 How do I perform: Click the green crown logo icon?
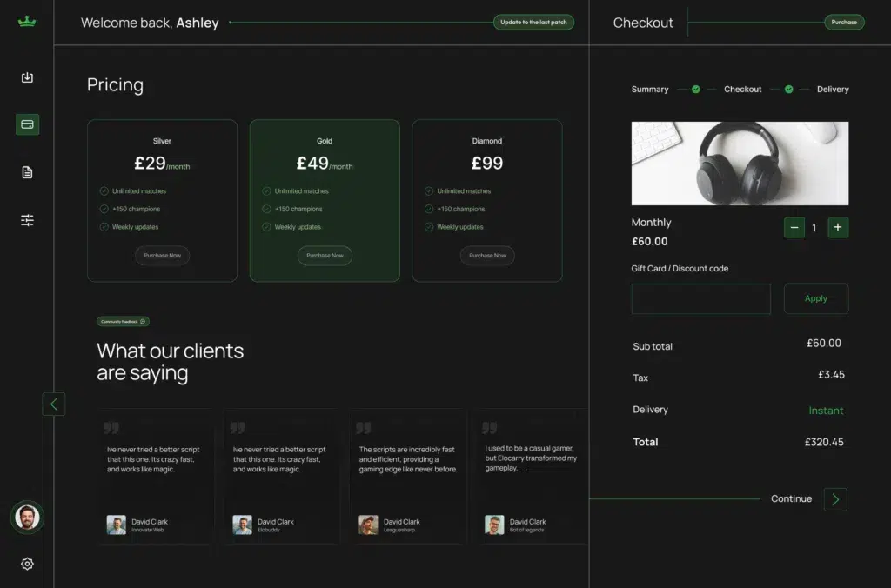[x=27, y=23]
